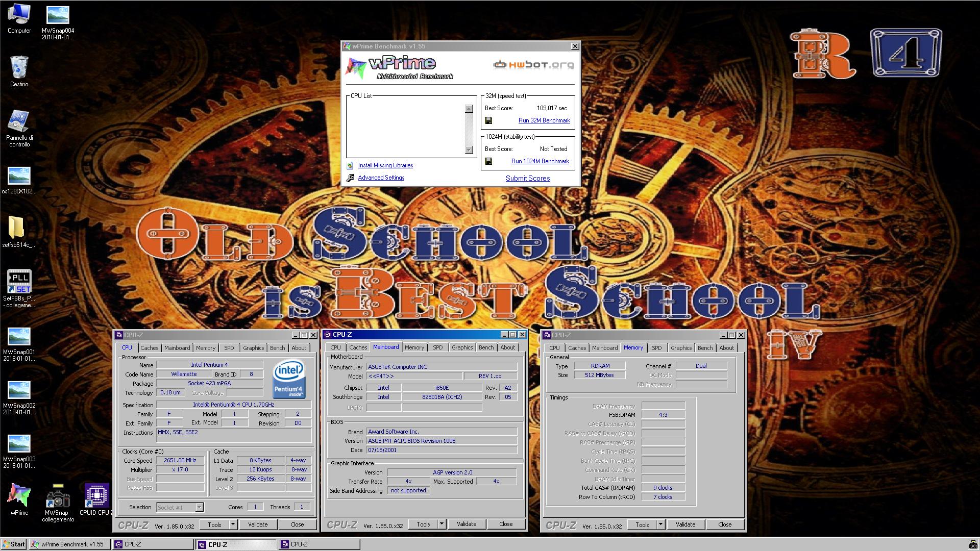Click Install Missing Libraries link
This screenshot has width=980, height=551.
[x=385, y=165]
